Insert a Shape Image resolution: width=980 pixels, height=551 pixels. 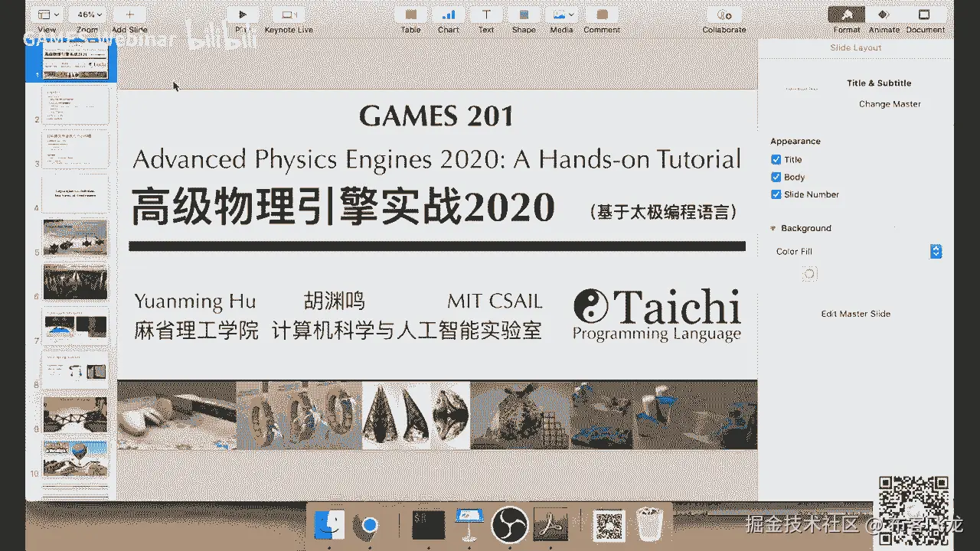pyautogui.click(x=524, y=15)
